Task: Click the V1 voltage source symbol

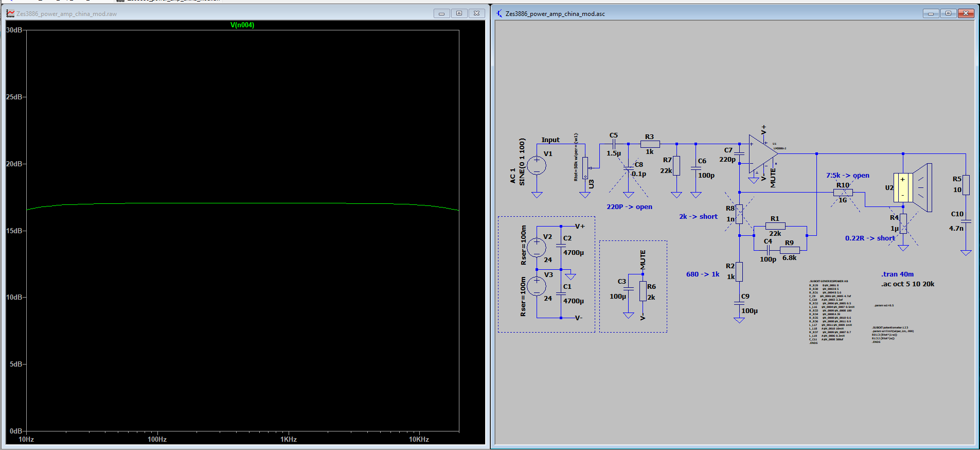Action: pyautogui.click(x=537, y=165)
